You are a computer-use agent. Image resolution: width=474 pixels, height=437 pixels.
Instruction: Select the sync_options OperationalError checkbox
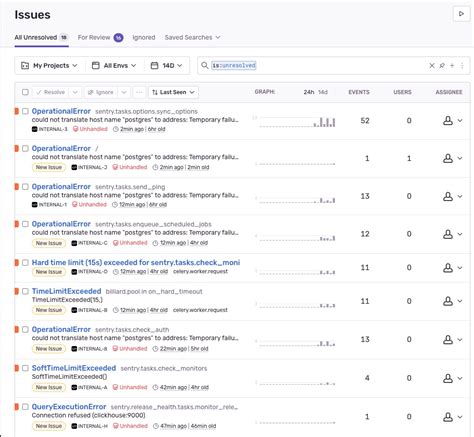[x=25, y=111]
